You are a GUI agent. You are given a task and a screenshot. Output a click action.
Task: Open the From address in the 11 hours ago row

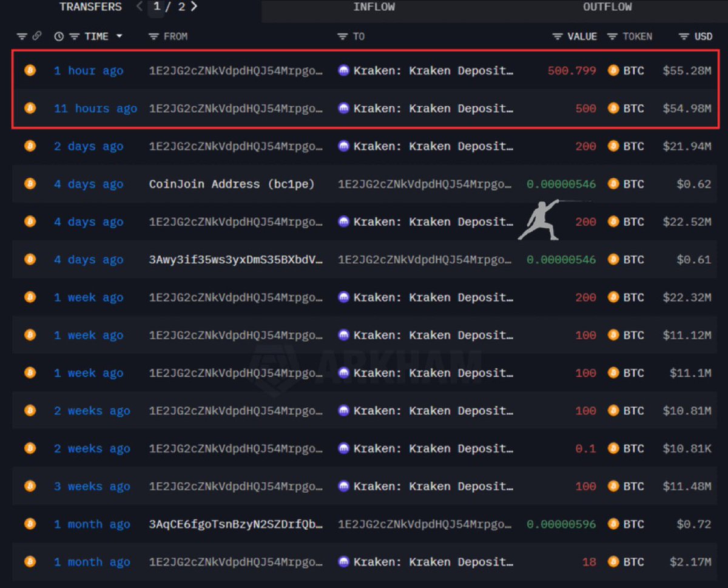[236, 108]
